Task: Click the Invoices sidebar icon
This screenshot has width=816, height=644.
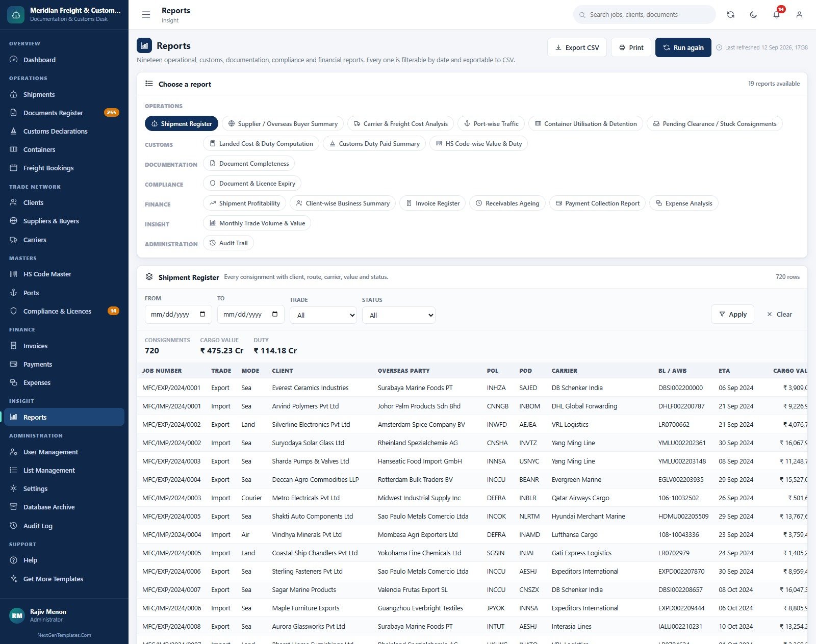Action: tap(14, 346)
